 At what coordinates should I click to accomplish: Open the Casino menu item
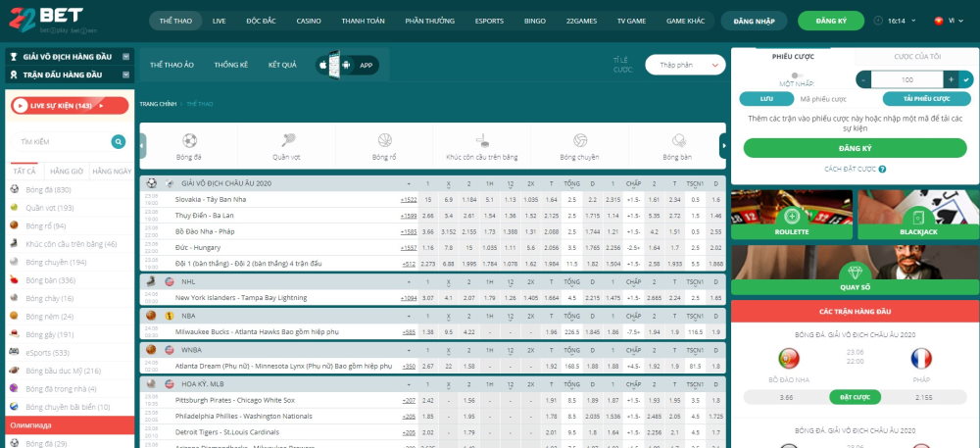click(x=309, y=21)
